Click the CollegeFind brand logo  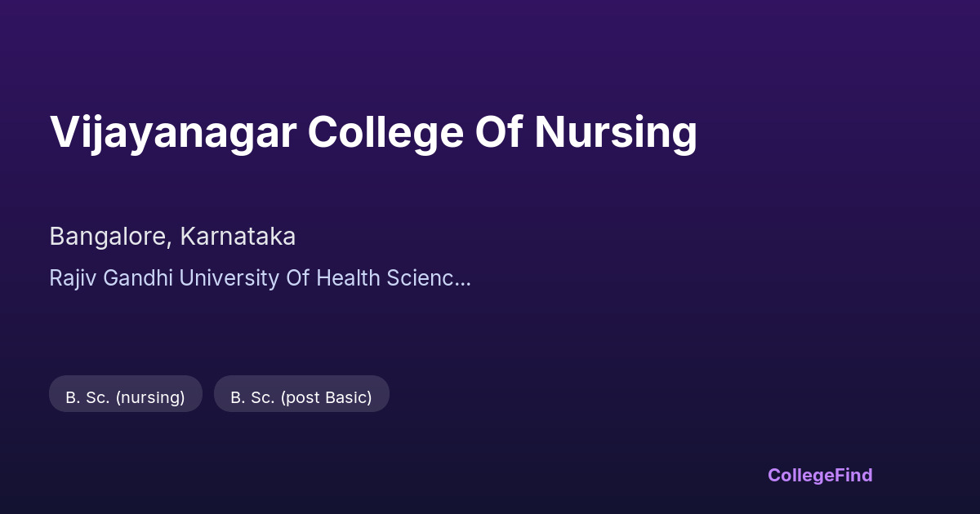[x=819, y=475]
